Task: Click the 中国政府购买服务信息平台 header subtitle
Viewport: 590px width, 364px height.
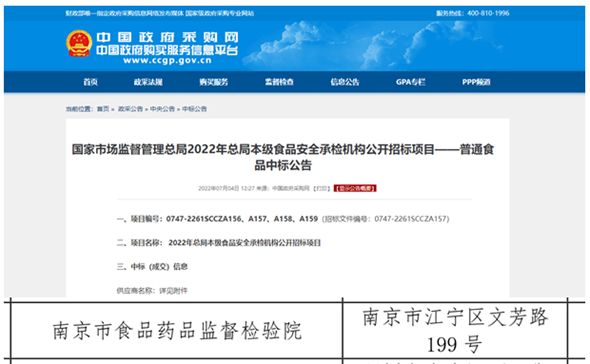Action: coord(167,50)
